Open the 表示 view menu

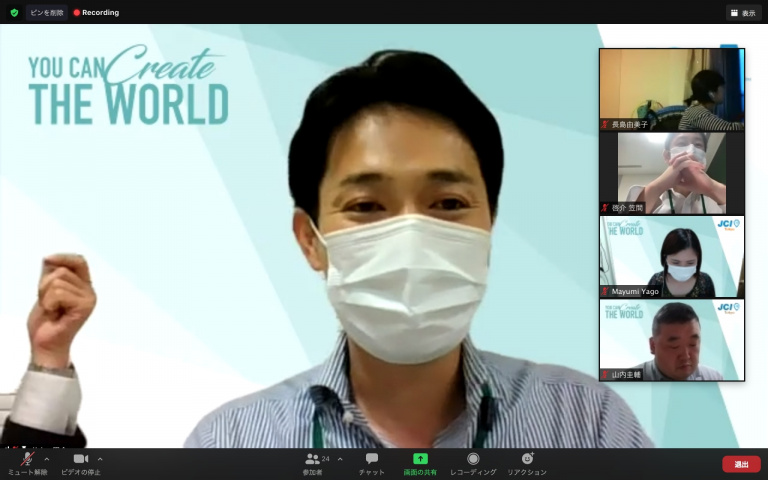[743, 13]
